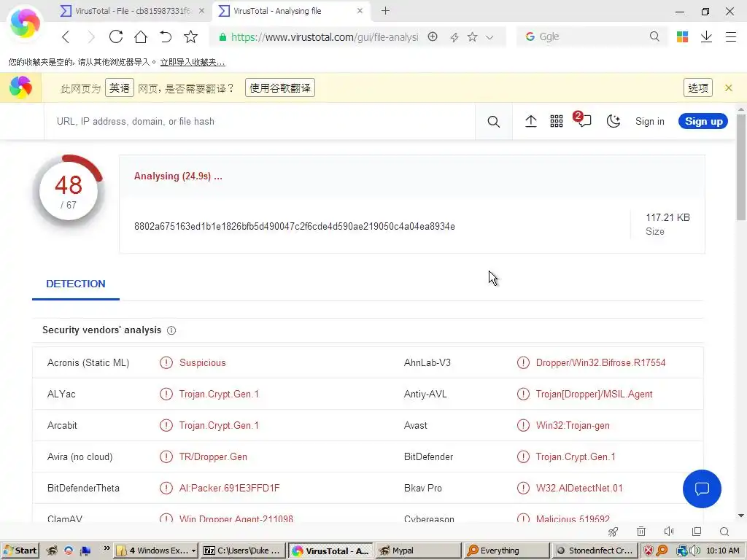Click the Sign in link
This screenshot has width=747, height=560.
pyautogui.click(x=649, y=122)
